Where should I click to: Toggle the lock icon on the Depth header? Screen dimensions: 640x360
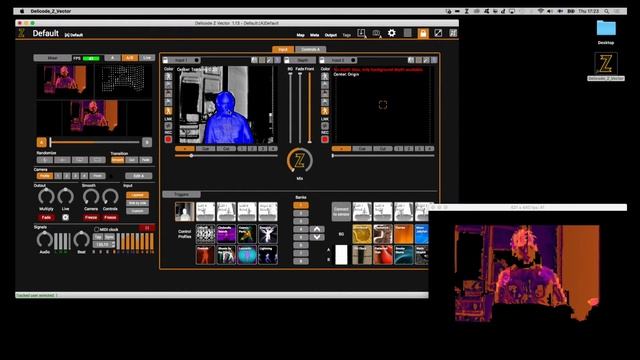click(287, 60)
